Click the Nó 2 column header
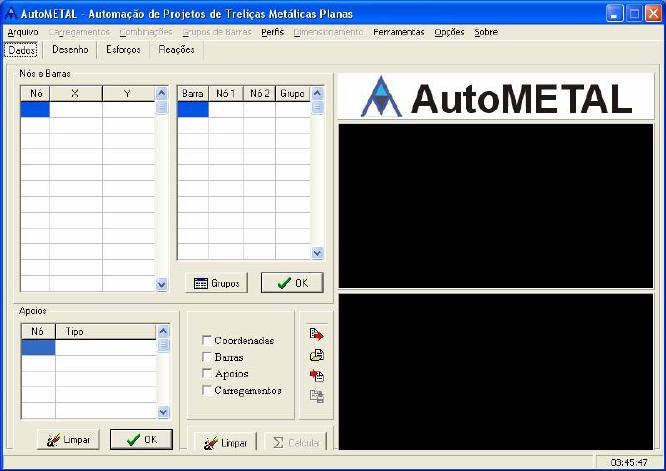 coord(260,93)
